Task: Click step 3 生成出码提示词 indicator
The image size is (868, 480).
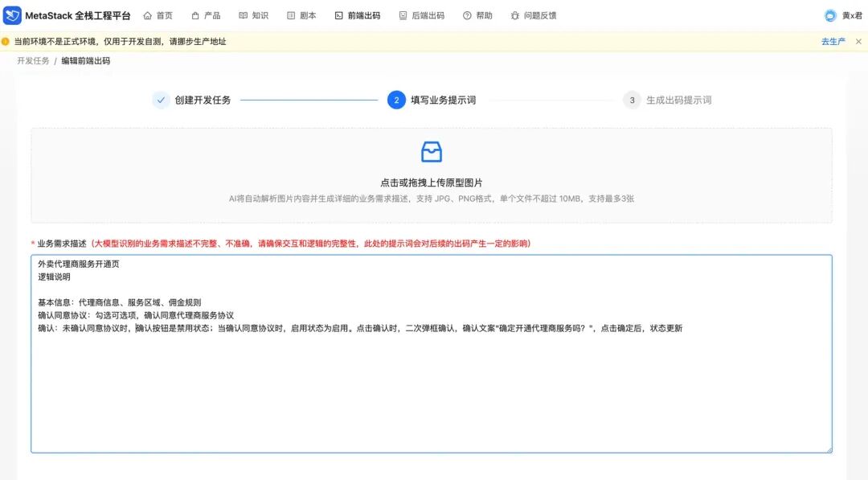Action: coord(633,100)
